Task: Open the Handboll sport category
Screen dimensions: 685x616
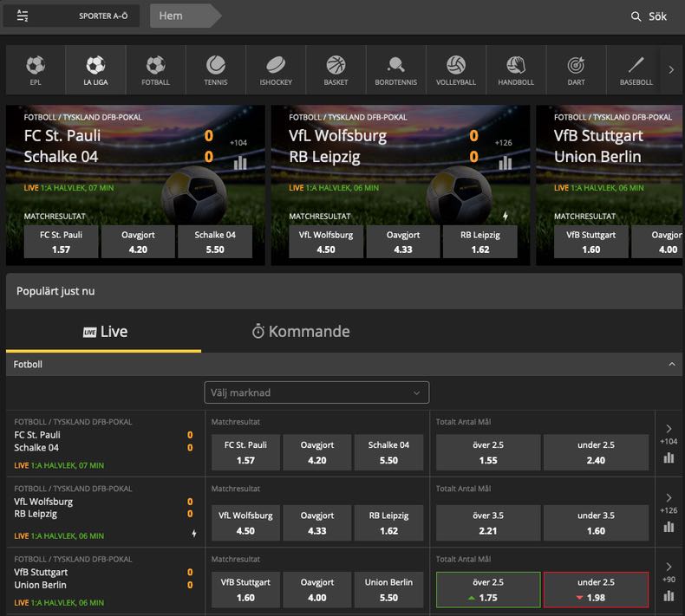Action: (516, 70)
